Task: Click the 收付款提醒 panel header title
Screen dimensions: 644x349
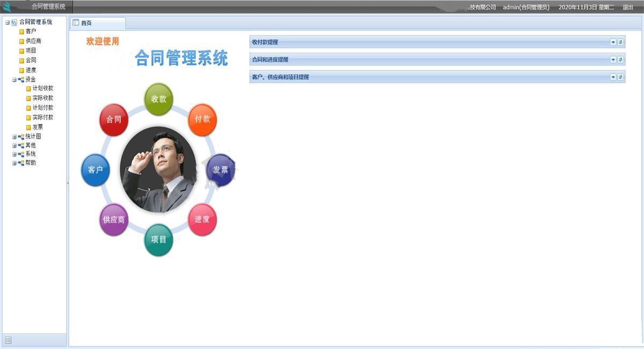Action: tap(265, 42)
